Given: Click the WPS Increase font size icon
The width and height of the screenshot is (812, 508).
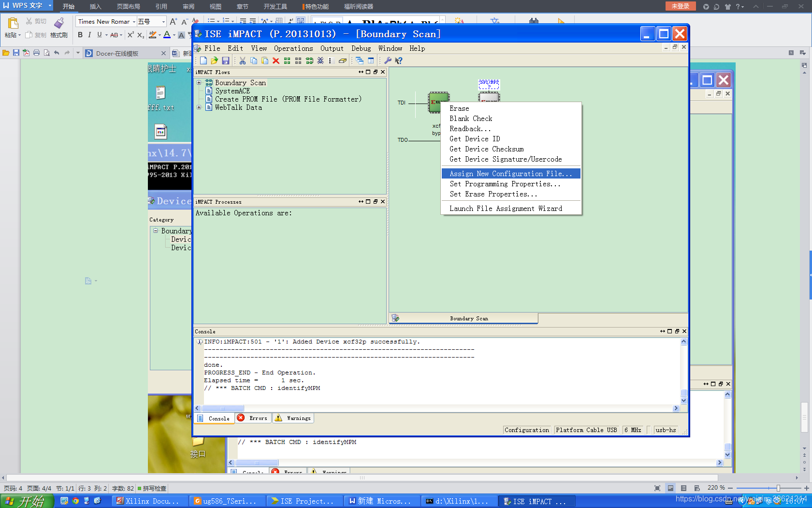Looking at the screenshot, I should click(174, 21).
